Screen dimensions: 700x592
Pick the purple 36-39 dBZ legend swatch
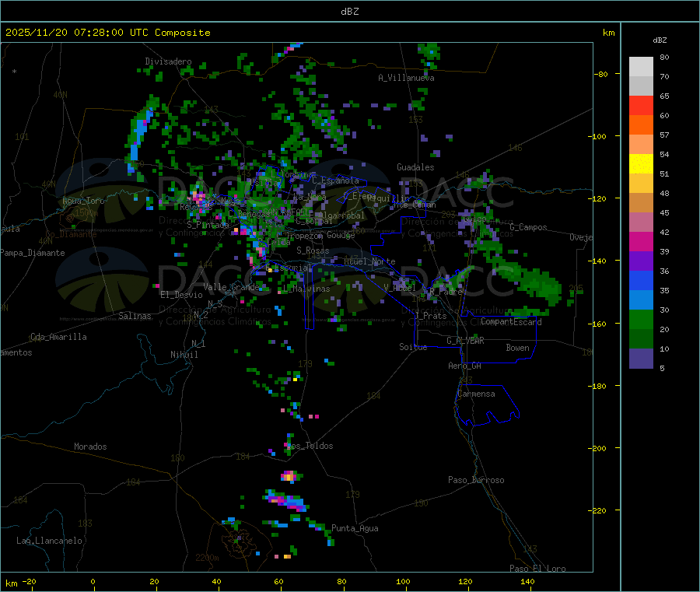click(641, 261)
